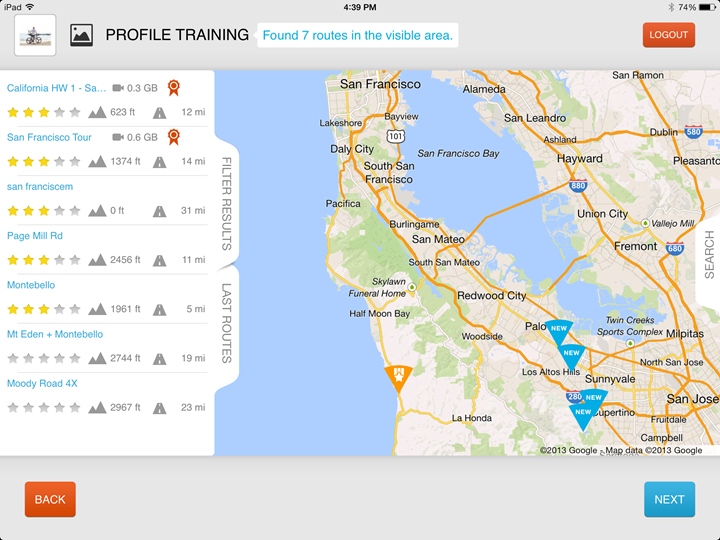Click the mountain elevation icon beside 2456 ft

pos(97,260)
